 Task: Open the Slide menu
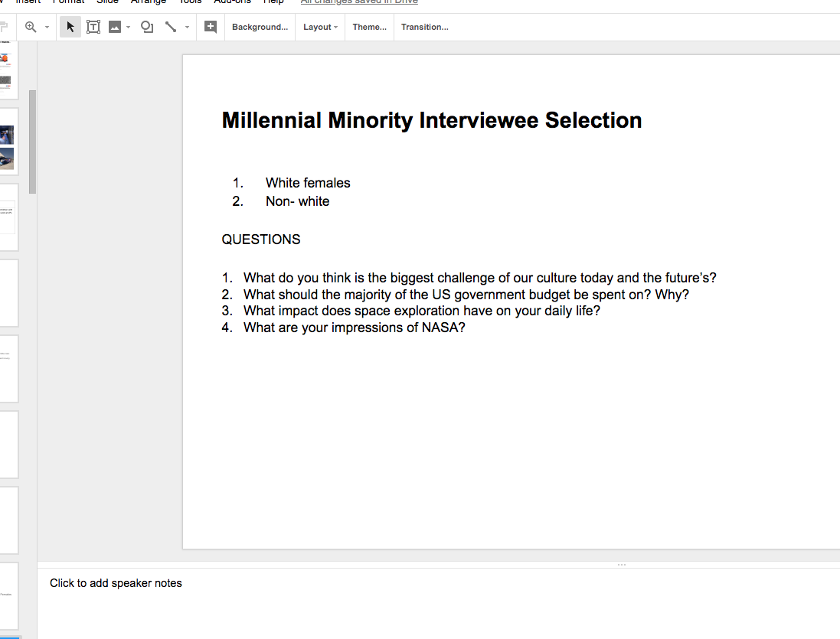[x=108, y=2]
